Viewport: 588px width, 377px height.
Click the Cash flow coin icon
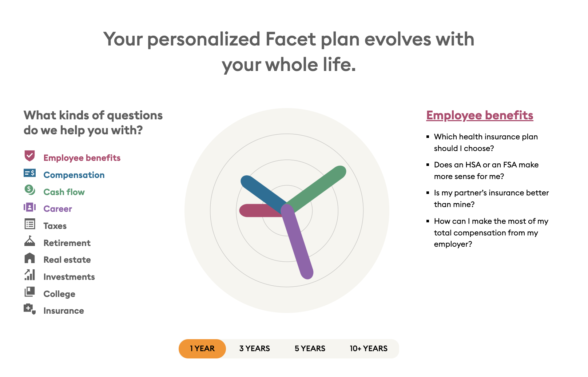click(x=30, y=190)
